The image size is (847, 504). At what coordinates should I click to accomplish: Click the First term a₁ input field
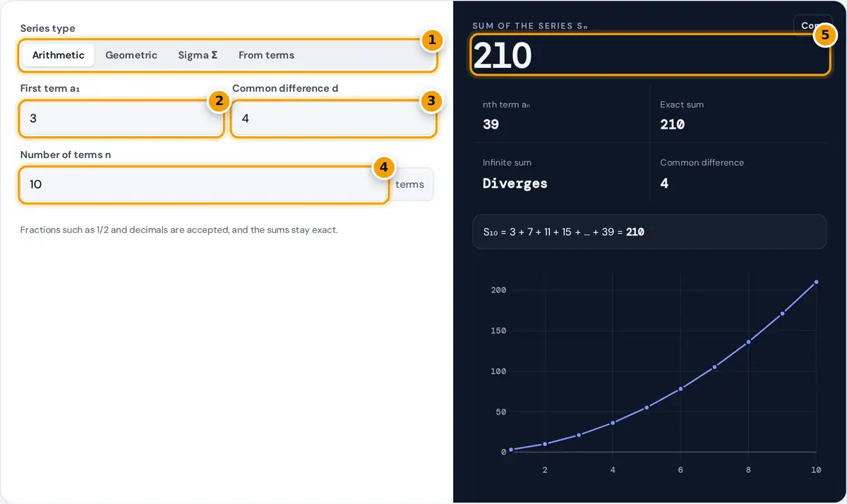click(x=121, y=119)
